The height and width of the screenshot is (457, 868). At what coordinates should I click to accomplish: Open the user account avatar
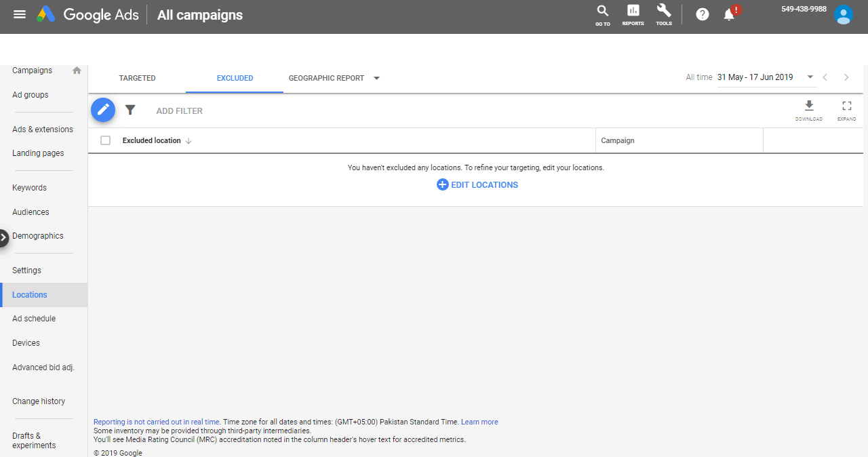coord(843,15)
